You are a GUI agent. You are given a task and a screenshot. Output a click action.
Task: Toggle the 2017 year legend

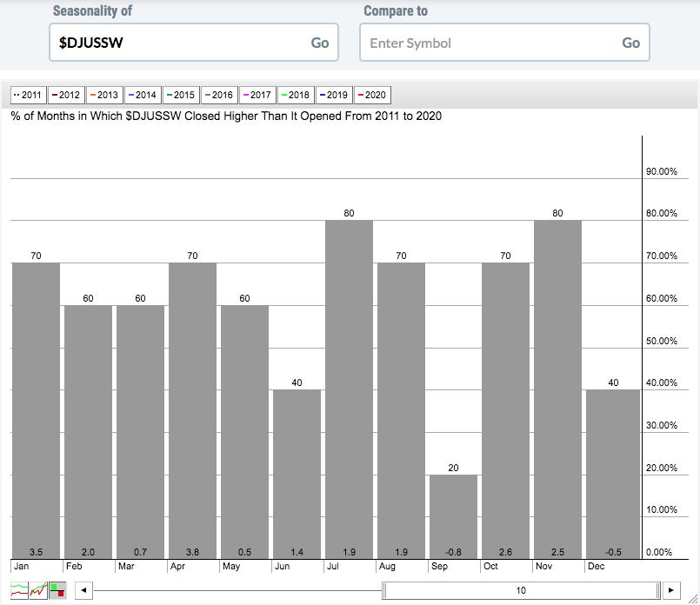pyautogui.click(x=257, y=95)
